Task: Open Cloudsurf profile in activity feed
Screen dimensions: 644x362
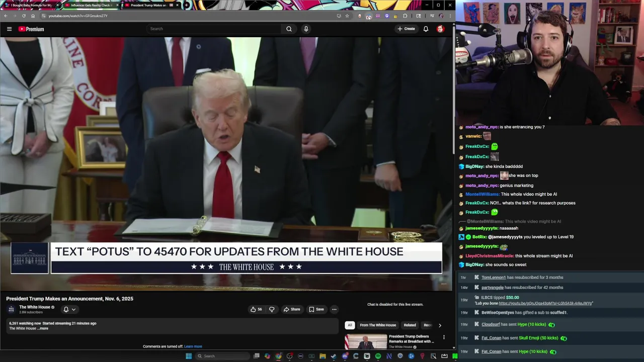Action: (x=491, y=325)
